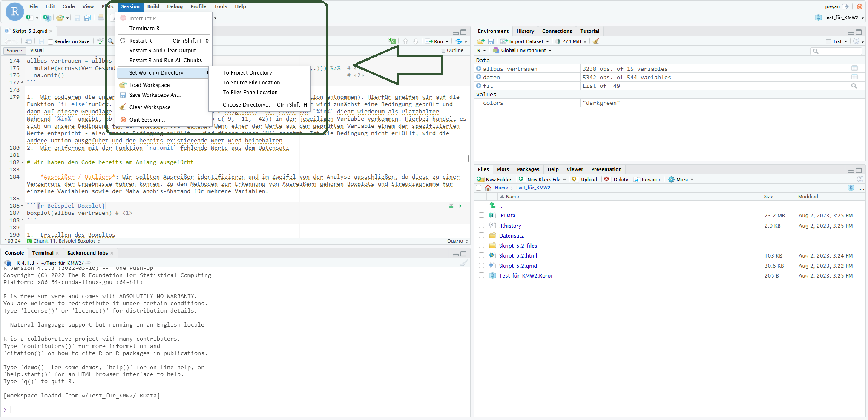This screenshot has height=420, width=868.
Task: Click the load workspace icon in Environment pane
Action: (x=481, y=41)
